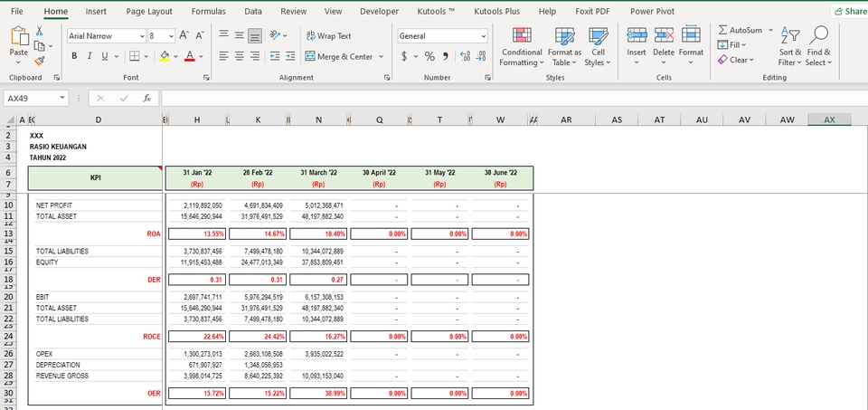Select Align Right icon

click(x=255, y=56)
